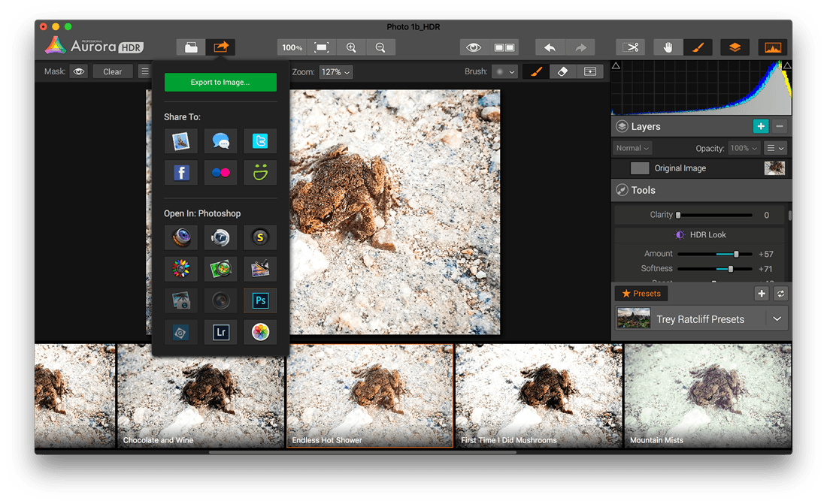Open in Snapheal yellow S icon
Image resolution: width=827 pixels, height=504 pixels.
[x=260, y=237]
